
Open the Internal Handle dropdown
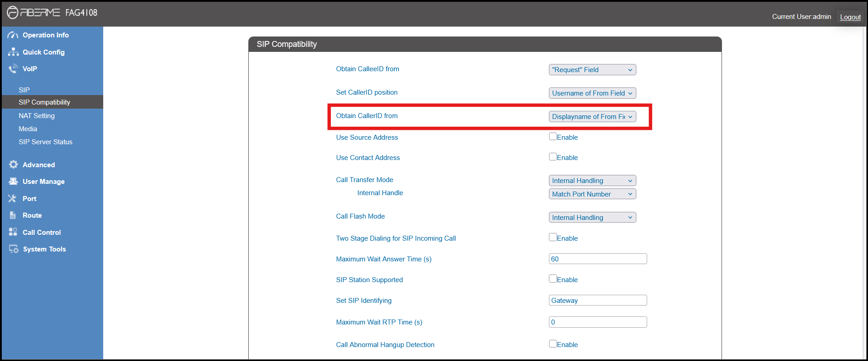point(592,194)
